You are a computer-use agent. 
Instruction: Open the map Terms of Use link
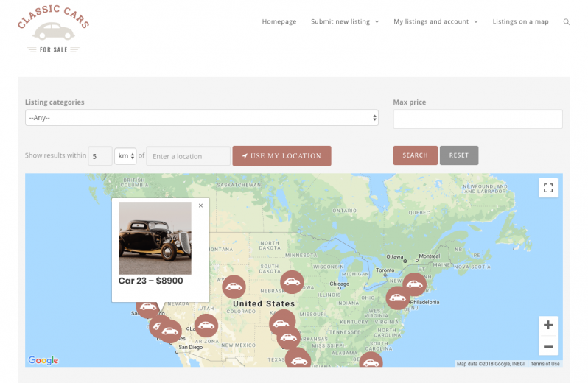[545, 364]
